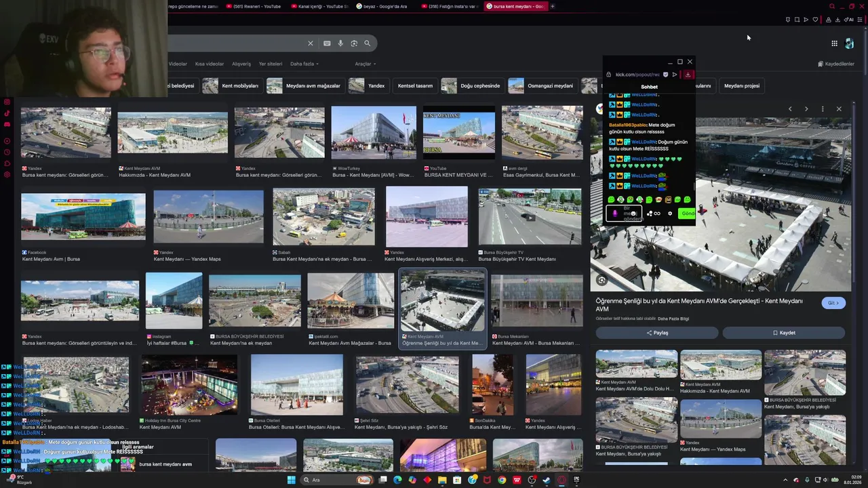Click the download icon in Kick popout address bar
This screenshot has height=488, width=868.
tap(688, 75)
